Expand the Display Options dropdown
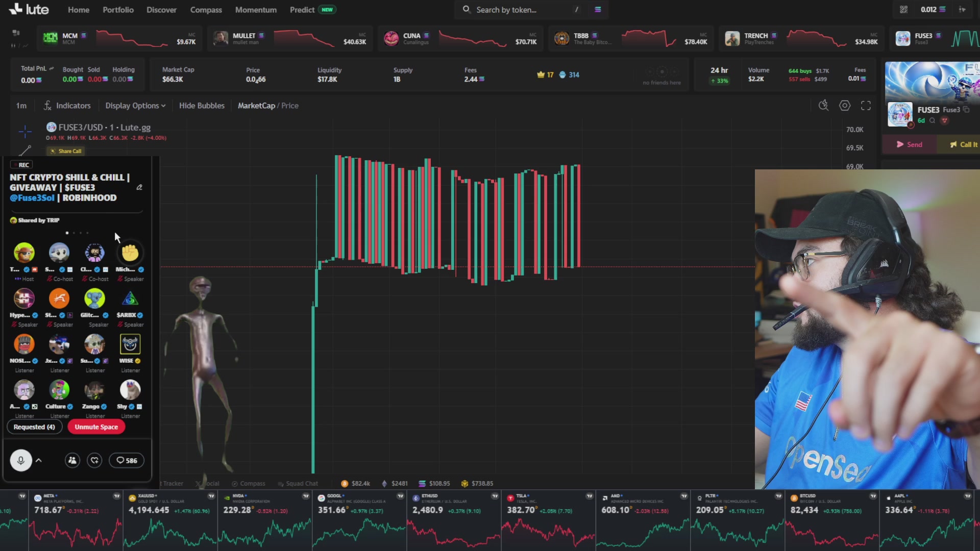The width and height of the screenshot is (980, 551). 135,106
